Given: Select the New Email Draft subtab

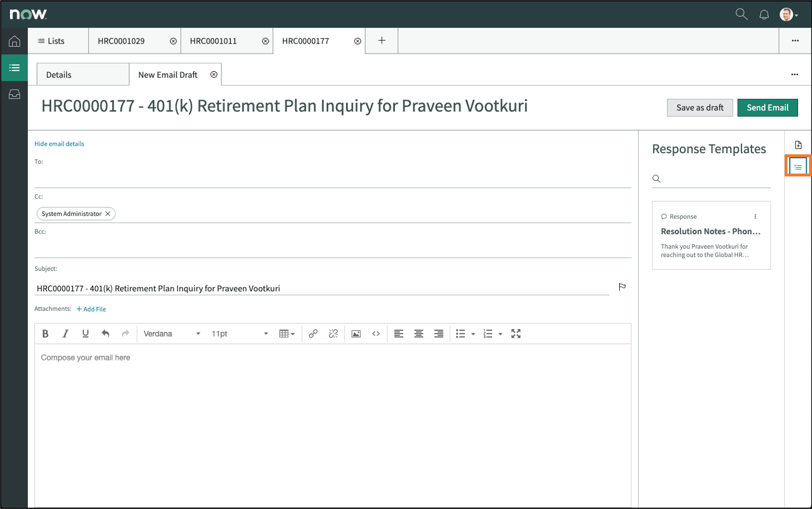Looking at the screenshot, I should [168, 75].
